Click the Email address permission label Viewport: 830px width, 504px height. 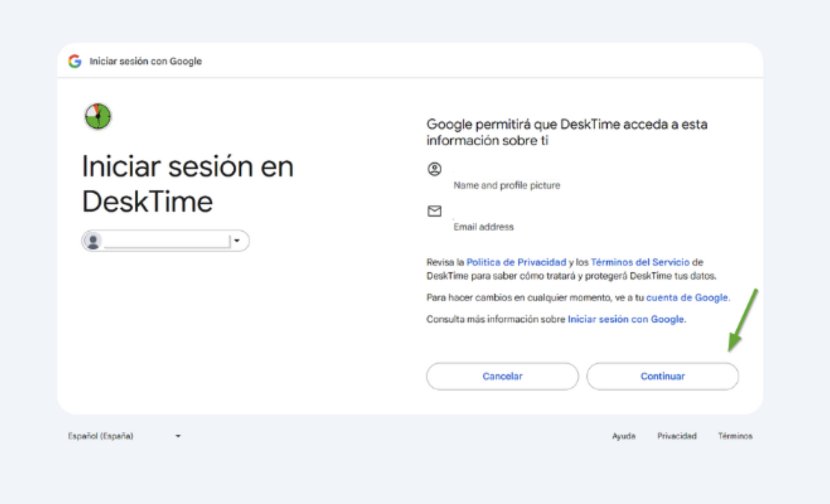tap(483, 227)
